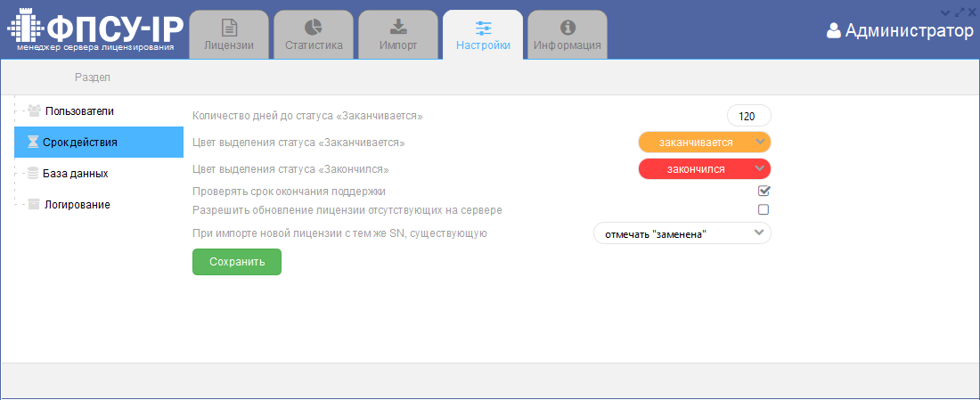Open the Статистика tab
The width and height of the screenshot is (980, 400).
tap(314, 35)
